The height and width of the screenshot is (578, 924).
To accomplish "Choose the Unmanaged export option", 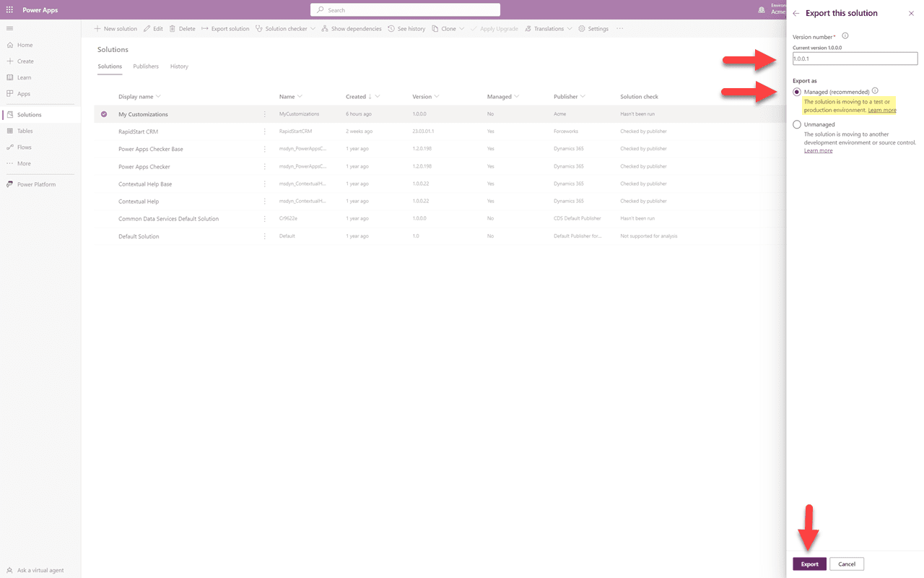I will click(x=797, y=124).
